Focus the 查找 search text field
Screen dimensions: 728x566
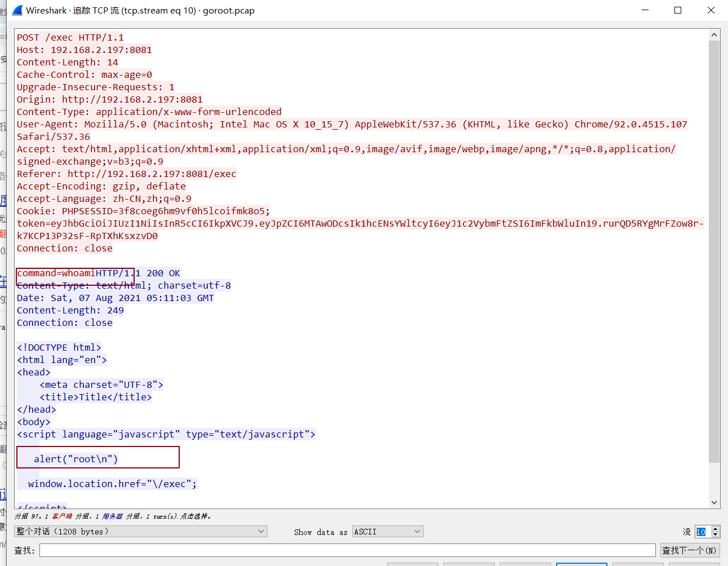point(348,550)
